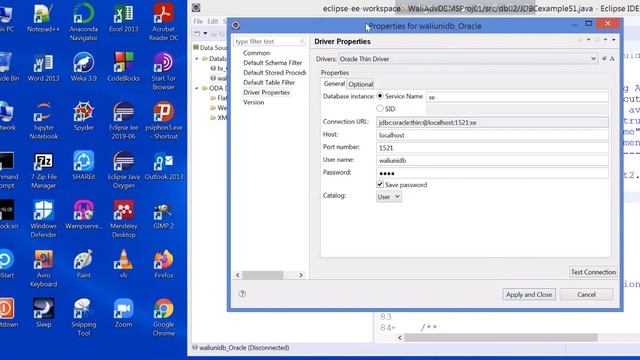Open Spyder desktop shortcut

pos(84,117)
